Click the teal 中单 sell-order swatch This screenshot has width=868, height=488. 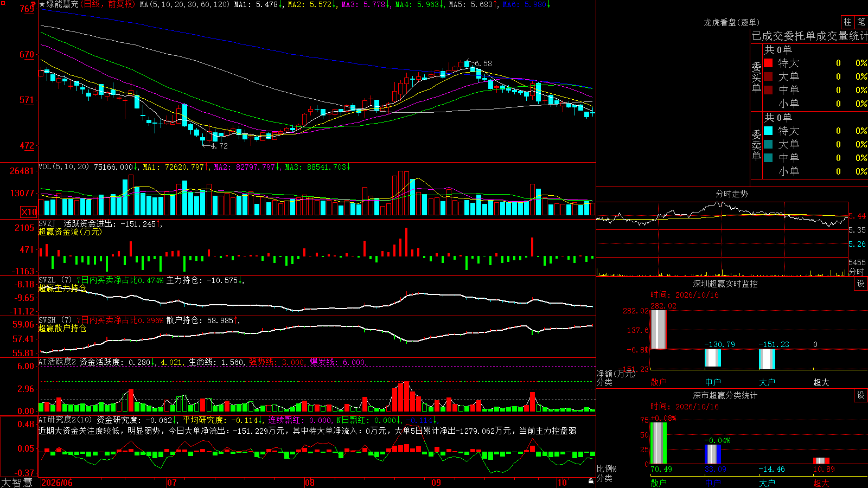coord(768,158)
